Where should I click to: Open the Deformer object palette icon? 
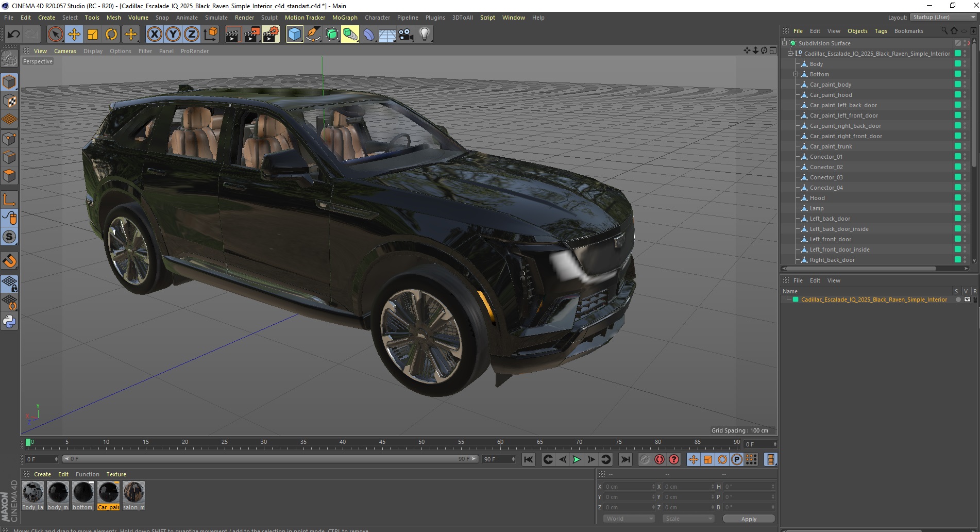coord(369,35)
